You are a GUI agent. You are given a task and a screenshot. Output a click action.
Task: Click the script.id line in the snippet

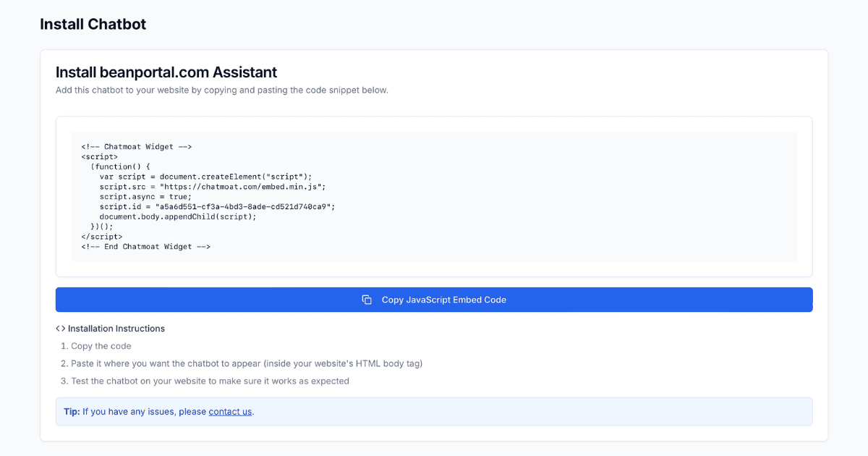point(217,206)
